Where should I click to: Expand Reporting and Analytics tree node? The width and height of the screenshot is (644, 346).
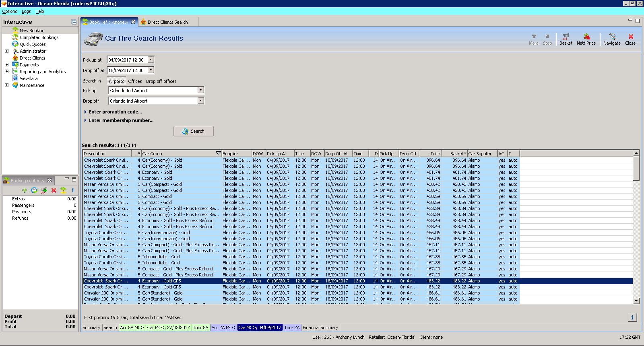tap(6, 72)
